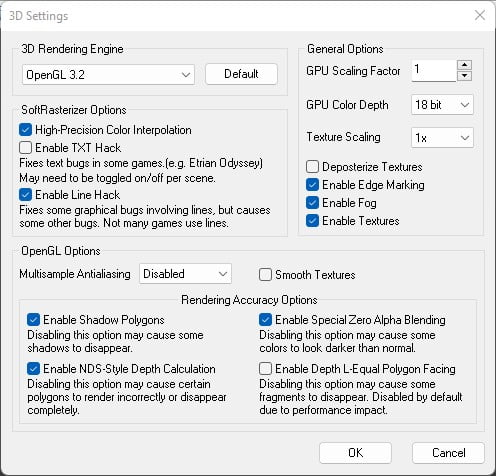Click the Default rendering engine button
This screenshot has width=496, height=476.
pyautogui.click(x=241, y=74)
